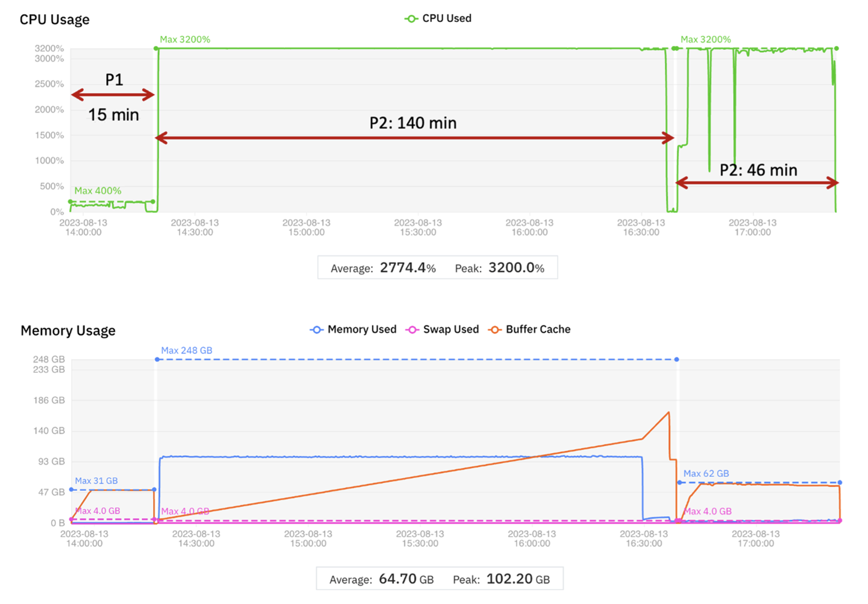This screenshot has height=604, width=868.
Task: Click the P2: 46 min annotation arrow
Action: 757,183
